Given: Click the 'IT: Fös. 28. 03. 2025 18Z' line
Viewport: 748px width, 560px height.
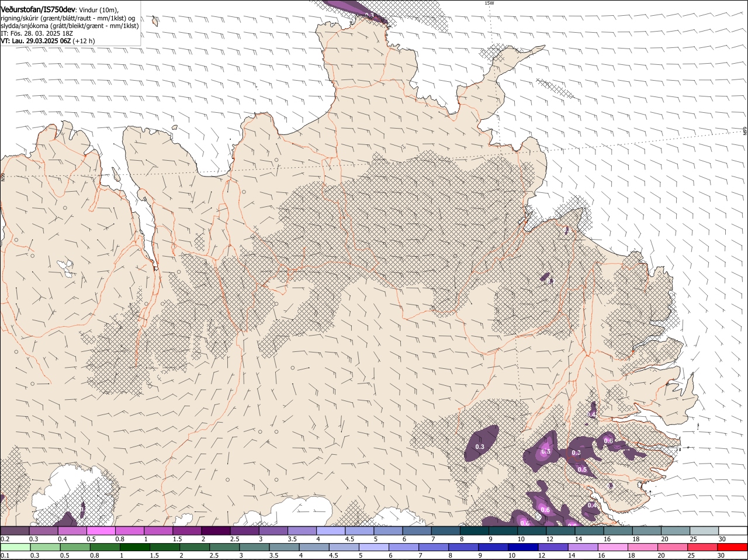Looking at the screenshot, I should tap(37, 33).
